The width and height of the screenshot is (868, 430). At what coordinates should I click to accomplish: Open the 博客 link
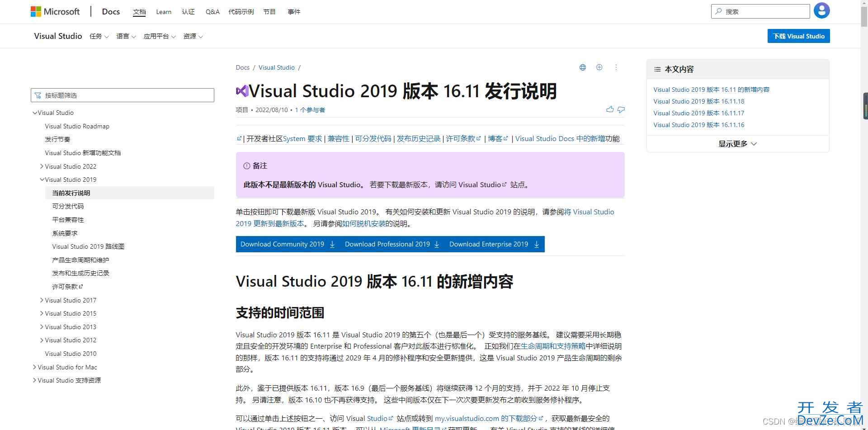(498, 138)
